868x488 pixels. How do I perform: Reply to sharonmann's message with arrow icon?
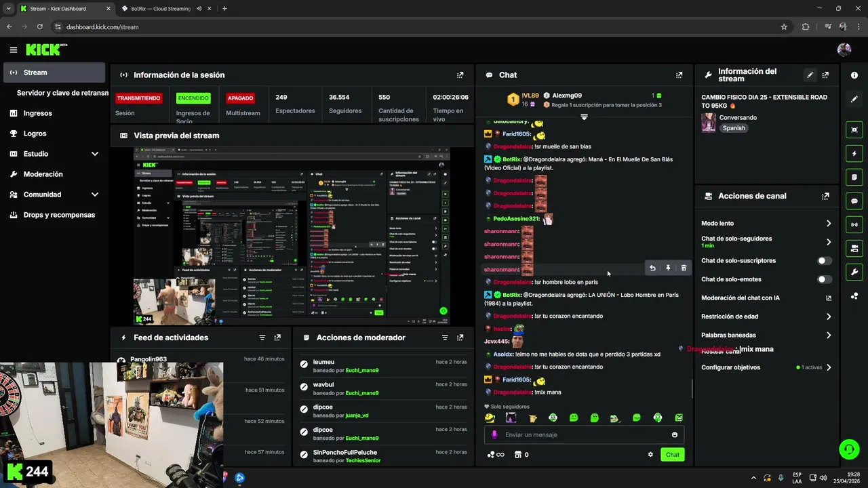tap(652, 268)
